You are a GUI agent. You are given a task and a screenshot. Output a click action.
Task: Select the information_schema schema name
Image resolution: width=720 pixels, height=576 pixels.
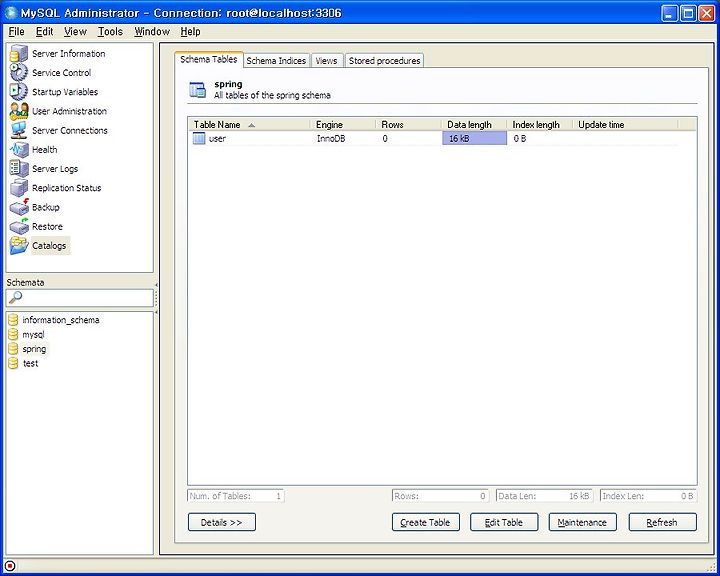tap(61, 320)
